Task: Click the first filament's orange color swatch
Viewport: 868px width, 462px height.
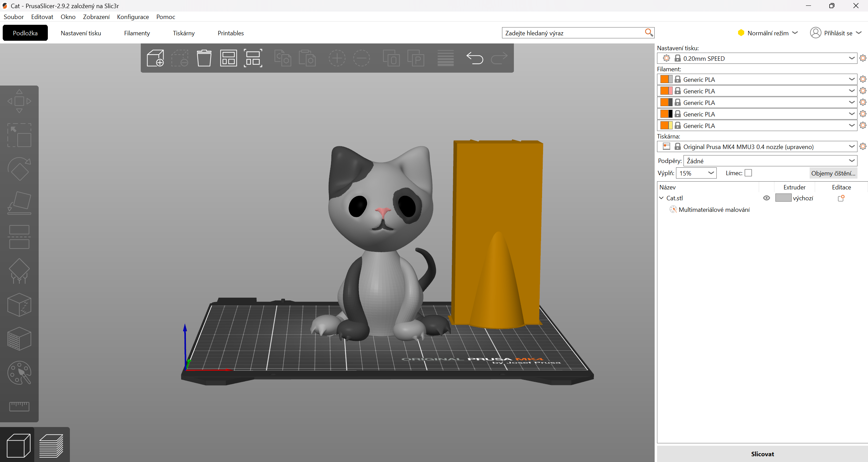Action: (664, 79)
